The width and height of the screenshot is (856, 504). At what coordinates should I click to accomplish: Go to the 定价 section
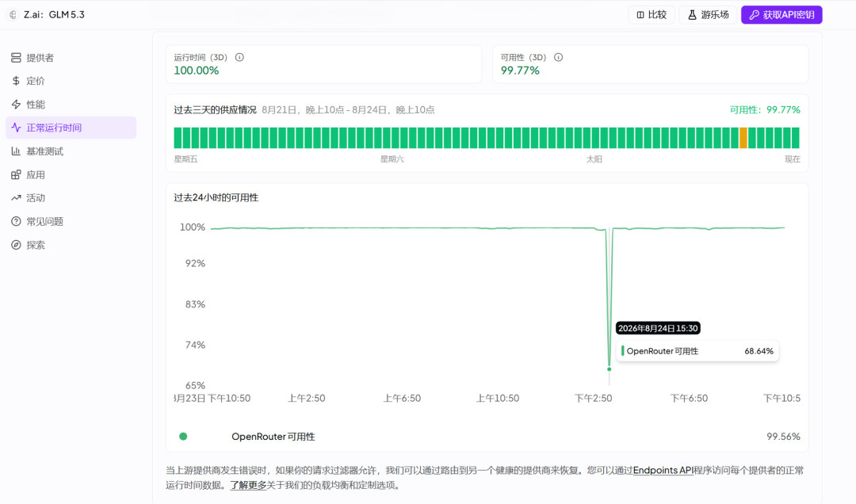[x=71, y=81]
